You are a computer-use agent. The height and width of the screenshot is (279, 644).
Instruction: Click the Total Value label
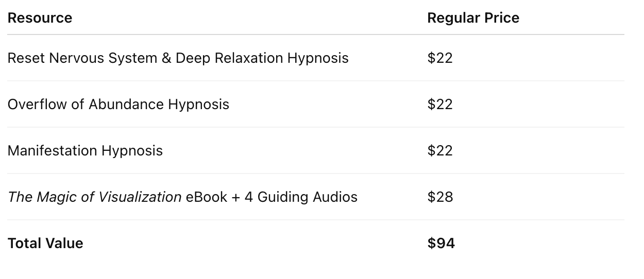(x=45, y=243)
